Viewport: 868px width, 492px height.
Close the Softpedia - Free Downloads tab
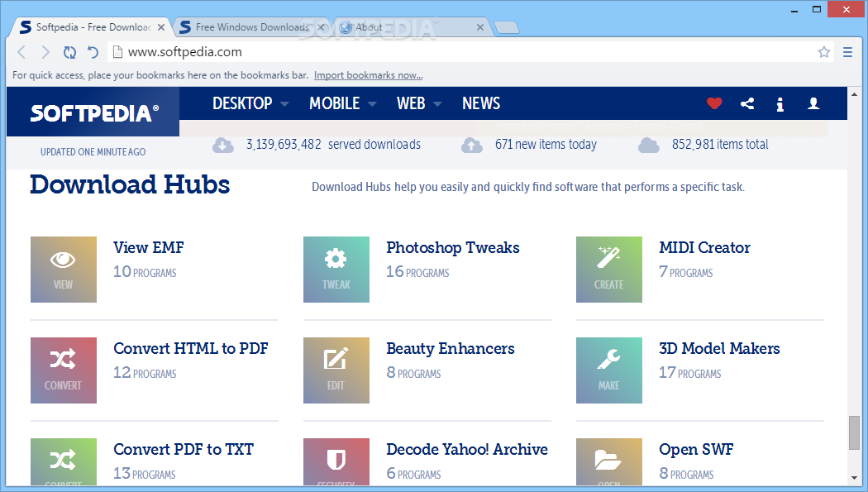(161, 27)
